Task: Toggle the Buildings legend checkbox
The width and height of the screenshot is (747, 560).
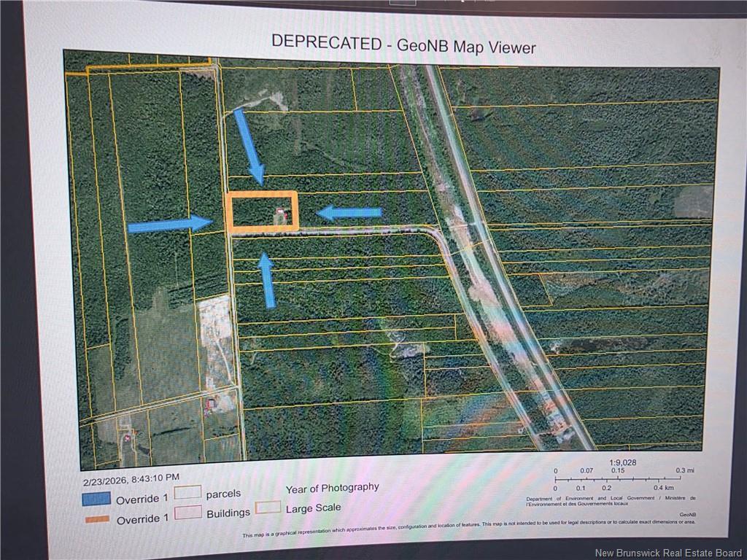Action: click(x=188, y=513)
